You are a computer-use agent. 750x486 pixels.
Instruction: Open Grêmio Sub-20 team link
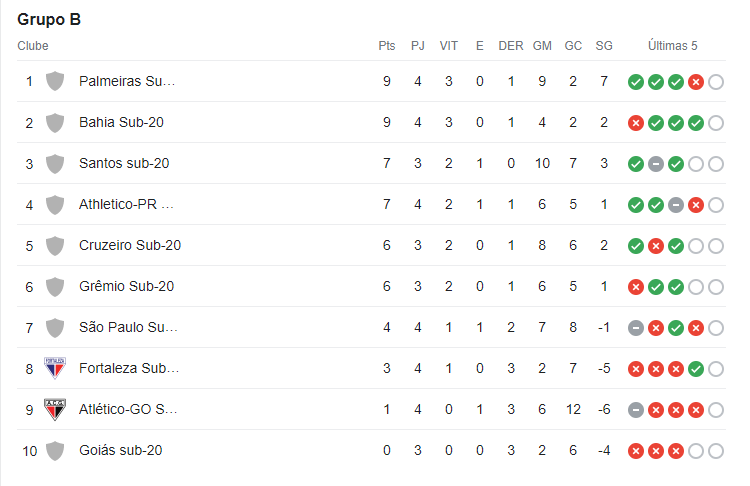coord(127,287)
